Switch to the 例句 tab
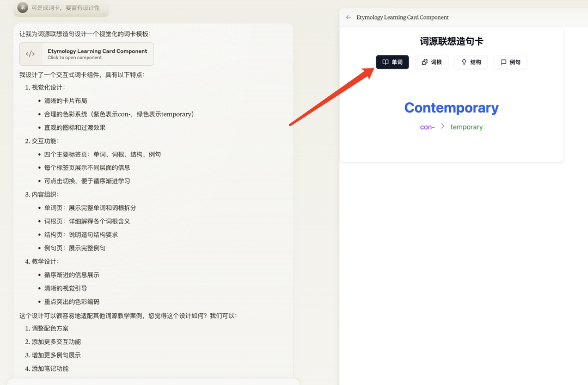Viewport: 588px width, 385px height. click(x=510, y=62)
